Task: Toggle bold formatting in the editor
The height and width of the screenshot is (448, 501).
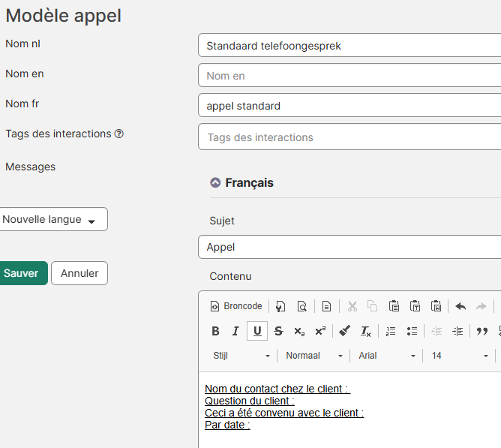Action: point(215,331)
